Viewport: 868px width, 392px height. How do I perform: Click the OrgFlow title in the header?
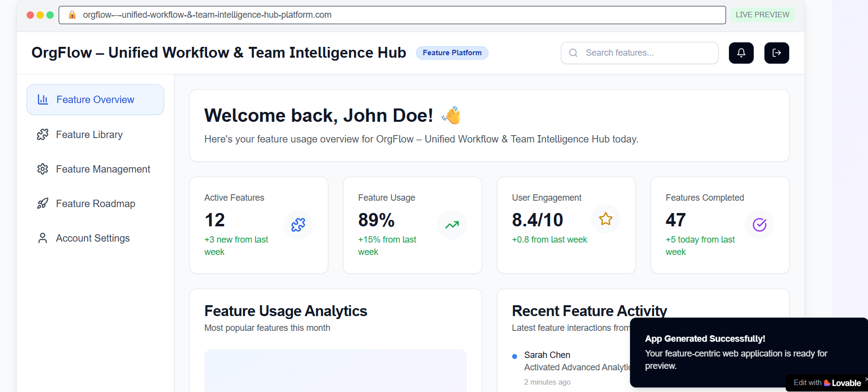tap(219, 53)
